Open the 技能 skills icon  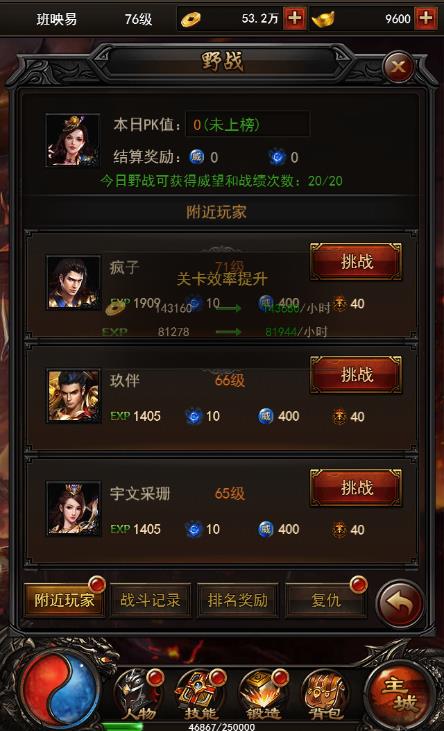200,695
